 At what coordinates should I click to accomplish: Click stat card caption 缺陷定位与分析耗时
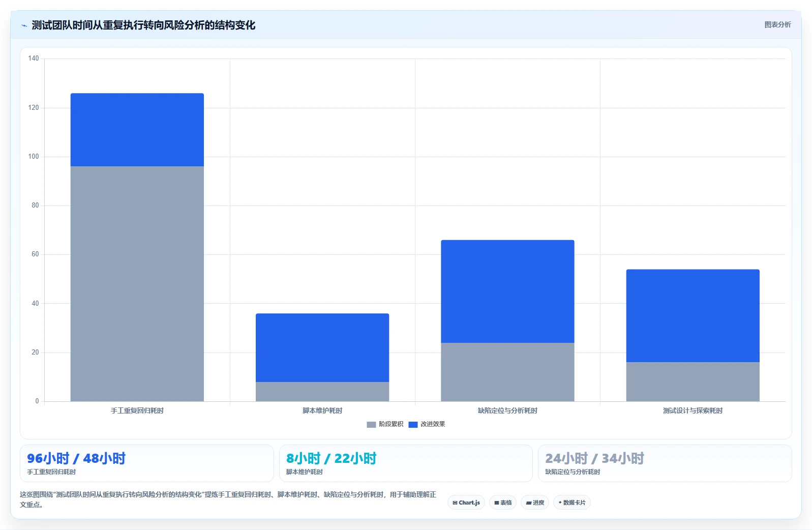coord(573,472)
